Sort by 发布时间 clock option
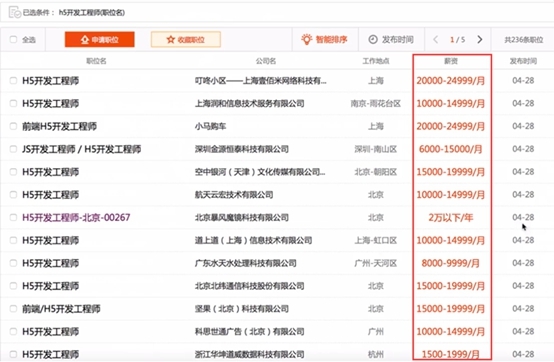554x362 pixels. point(391,39)
